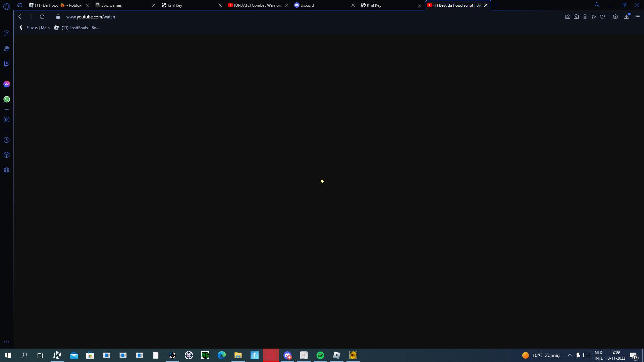Open the downloads popup

click(x=626, y=17)
